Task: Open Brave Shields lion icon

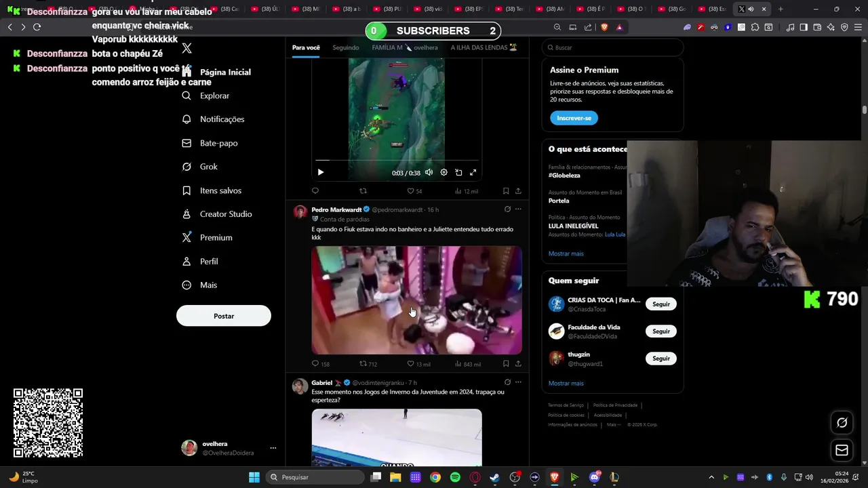Action: (x=604, y=27)
